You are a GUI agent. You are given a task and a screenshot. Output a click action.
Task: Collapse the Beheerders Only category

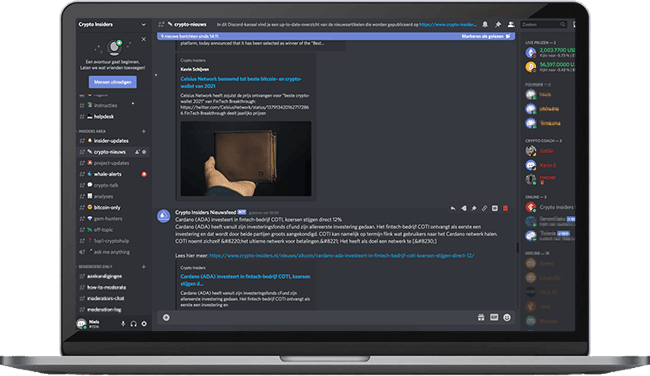tap(95, 267)
